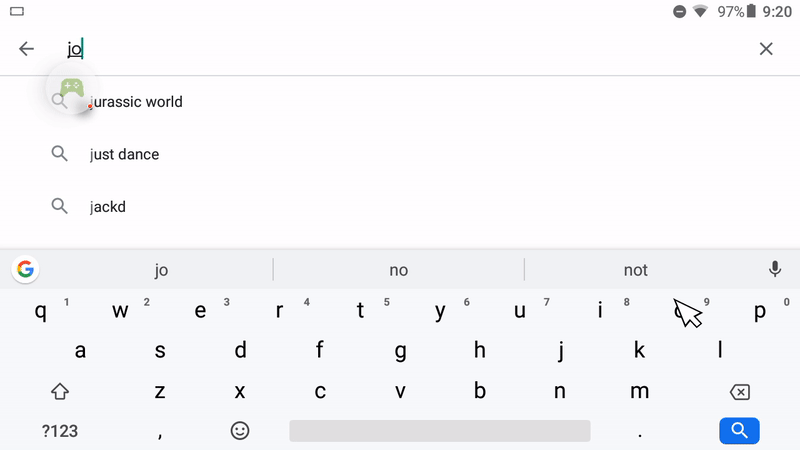Tap the letter 'q' key

(x=40, y=310)
